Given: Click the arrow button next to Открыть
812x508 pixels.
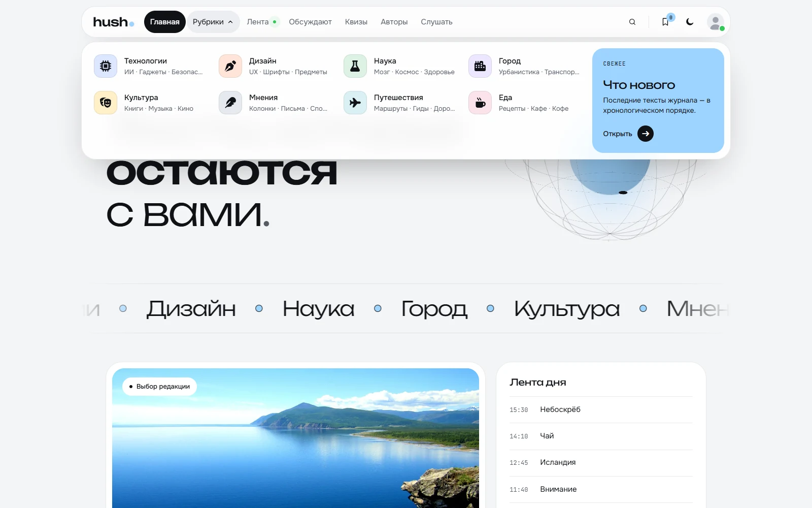Looking at the screenshot, I should point(646,134).
